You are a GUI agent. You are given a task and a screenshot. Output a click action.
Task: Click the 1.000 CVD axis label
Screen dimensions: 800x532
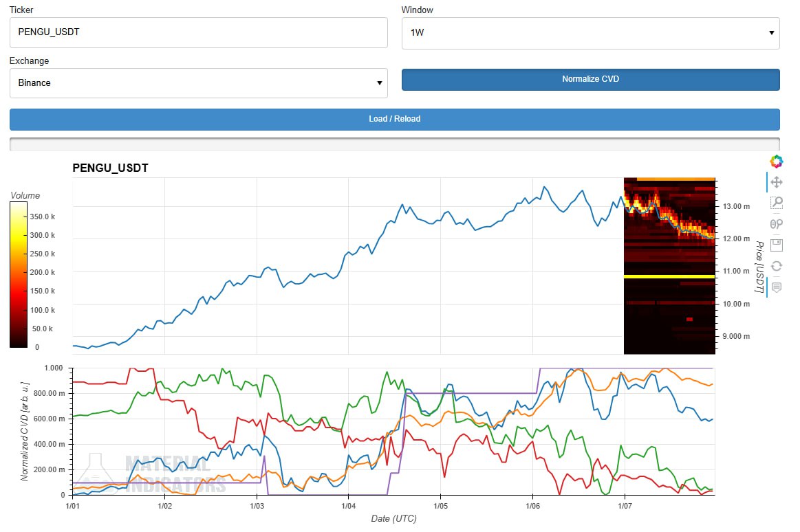tap(54, 368)
